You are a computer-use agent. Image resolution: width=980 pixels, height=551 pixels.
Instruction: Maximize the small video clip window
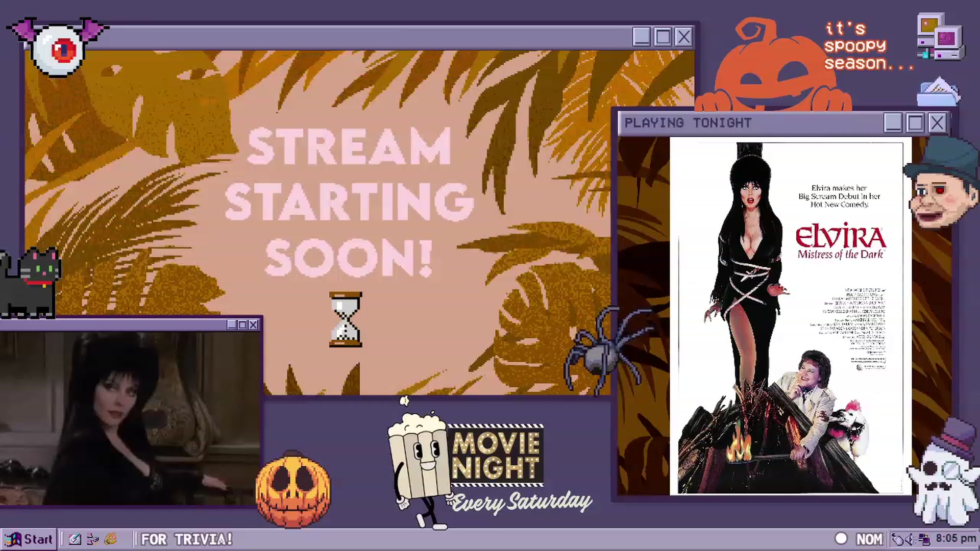pyautogui.click(x=242, y=324)
